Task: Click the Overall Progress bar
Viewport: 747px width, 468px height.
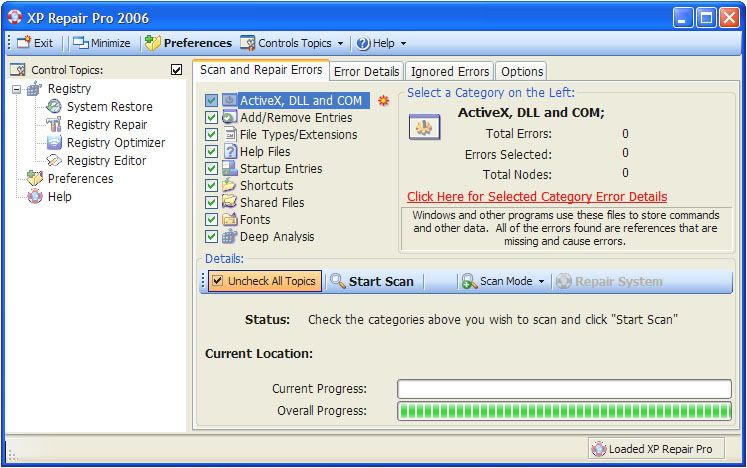Action: click(564, 410)
